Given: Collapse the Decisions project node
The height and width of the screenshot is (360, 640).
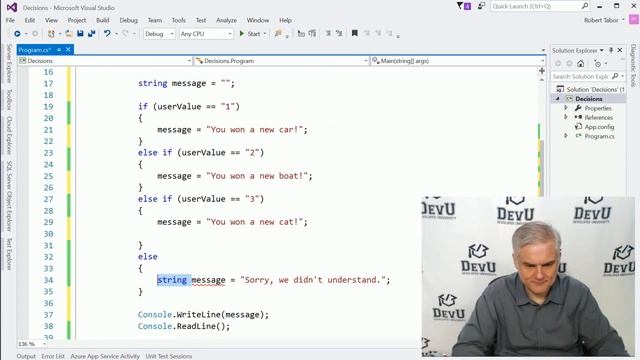Looking at the screenshot, I should pos(558,99).
